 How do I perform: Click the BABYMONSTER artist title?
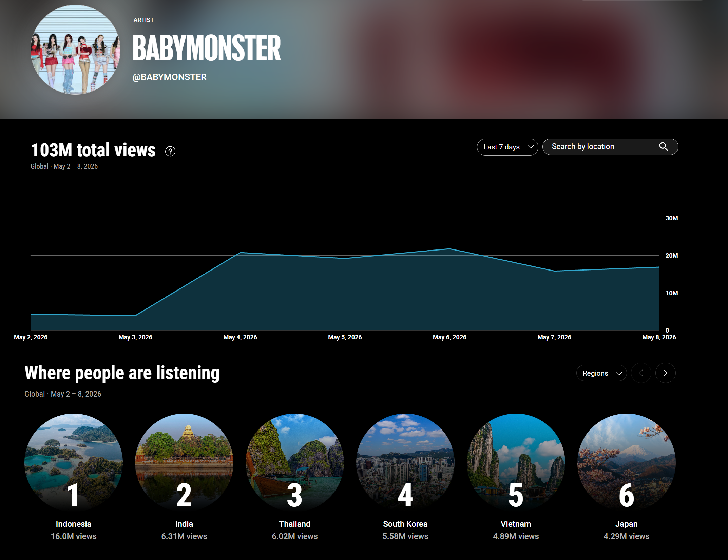(207, 48)
